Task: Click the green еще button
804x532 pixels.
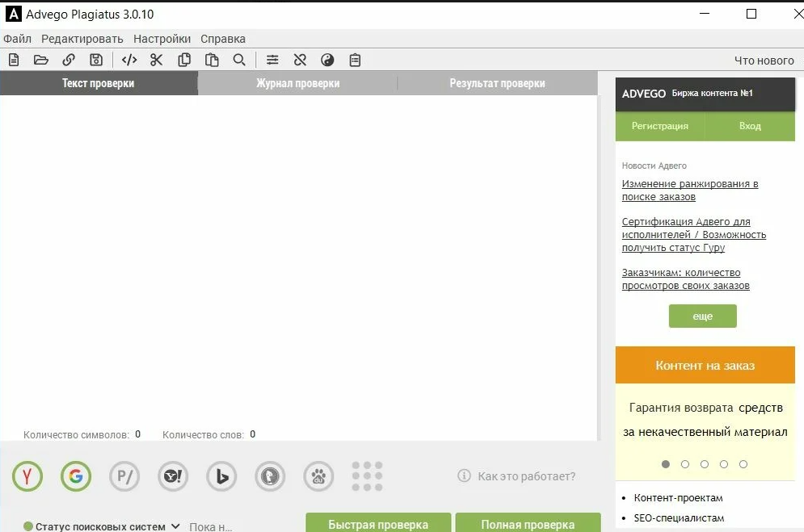Action: coord(702,316)
